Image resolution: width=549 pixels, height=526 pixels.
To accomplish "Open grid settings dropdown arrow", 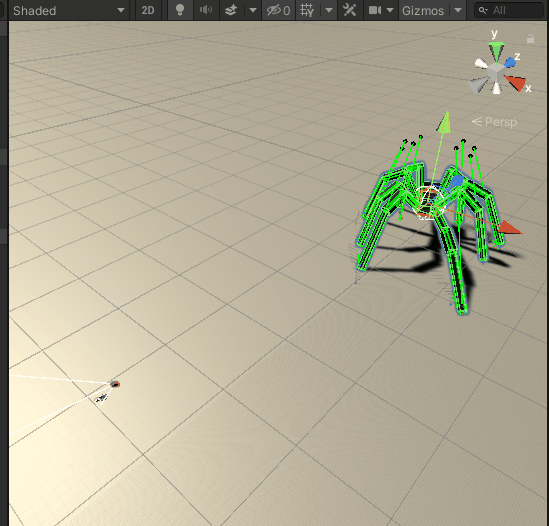I will [x=329, y=11].
